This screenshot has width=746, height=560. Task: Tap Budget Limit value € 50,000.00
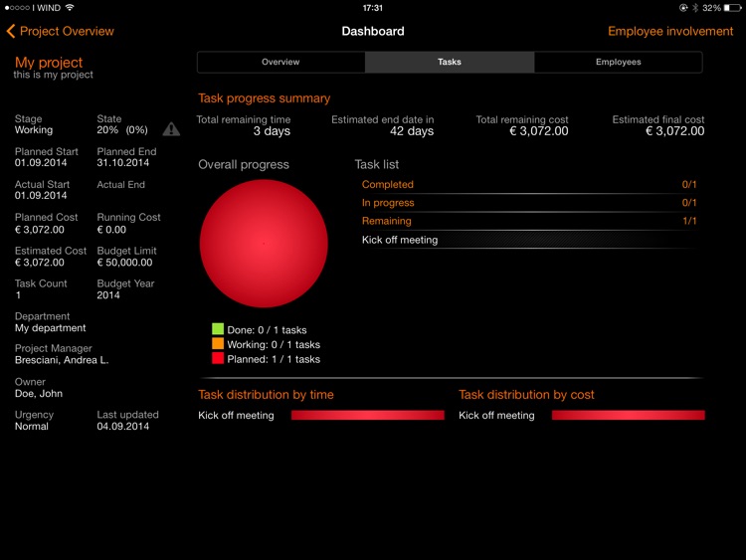[x=124, y=263]
